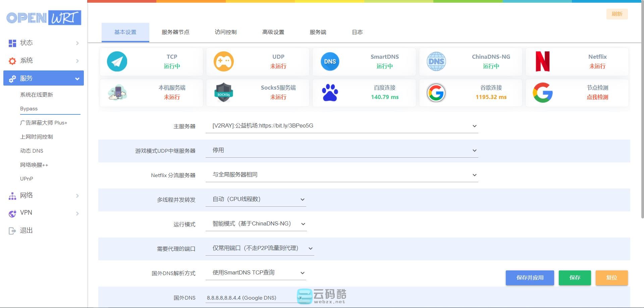
Task: Click the UDP game controller icon
Action: [223, 61]
